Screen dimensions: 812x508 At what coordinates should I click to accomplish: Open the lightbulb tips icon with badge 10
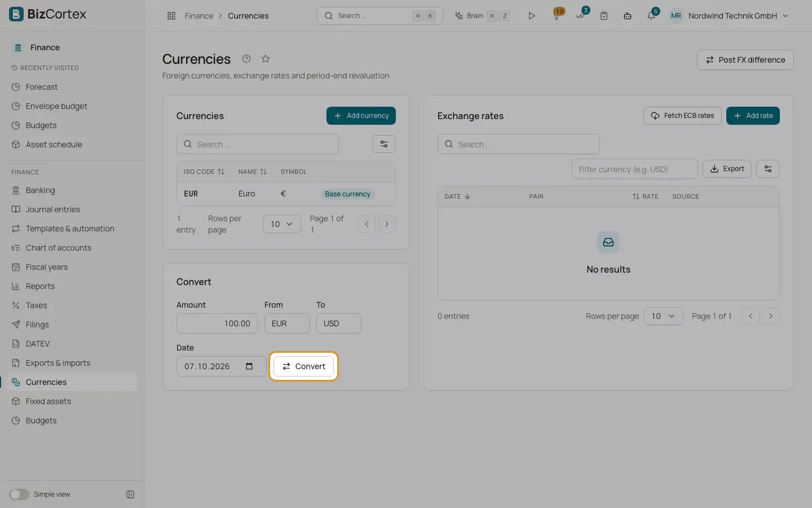pos(557,15)
